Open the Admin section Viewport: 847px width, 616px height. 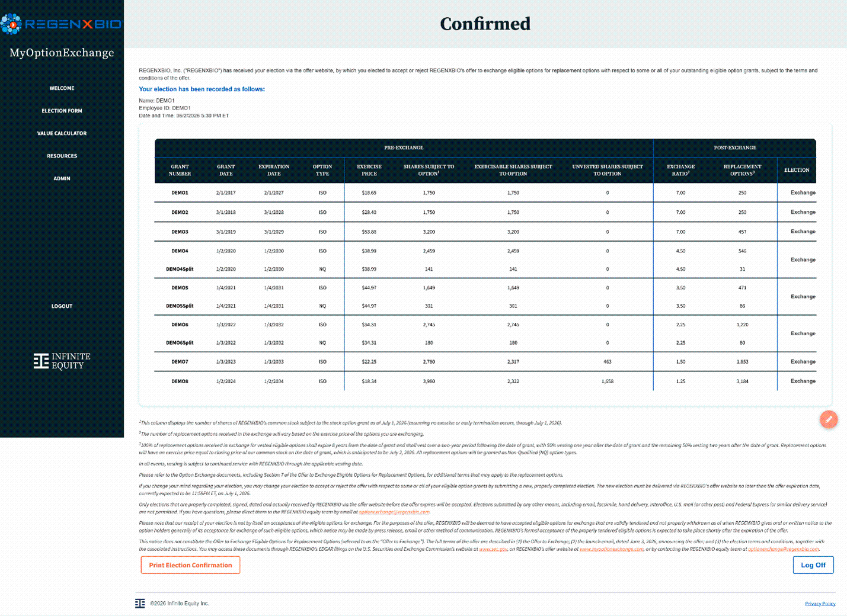pos(62,178)
